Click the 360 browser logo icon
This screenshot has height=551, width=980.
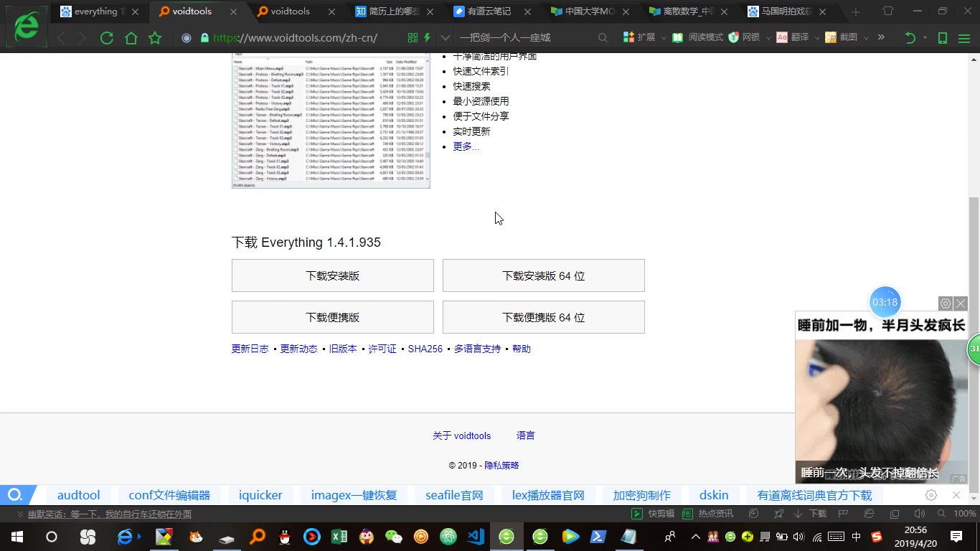click(27, 27)
